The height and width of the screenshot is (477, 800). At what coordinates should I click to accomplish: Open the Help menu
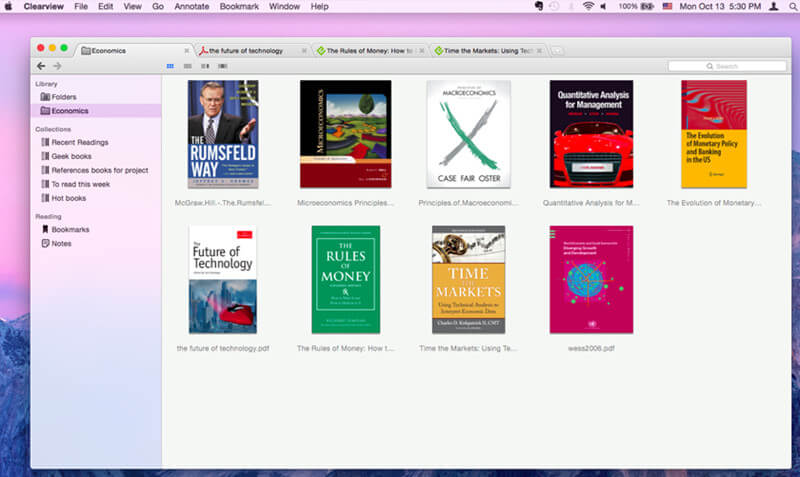pos(319,7)
